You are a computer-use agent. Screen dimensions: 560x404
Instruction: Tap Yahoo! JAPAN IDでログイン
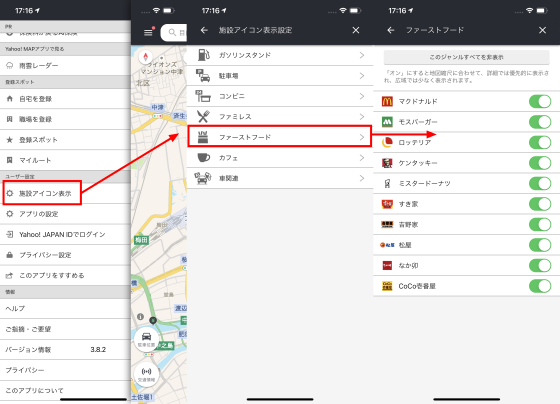coord(65,234)
